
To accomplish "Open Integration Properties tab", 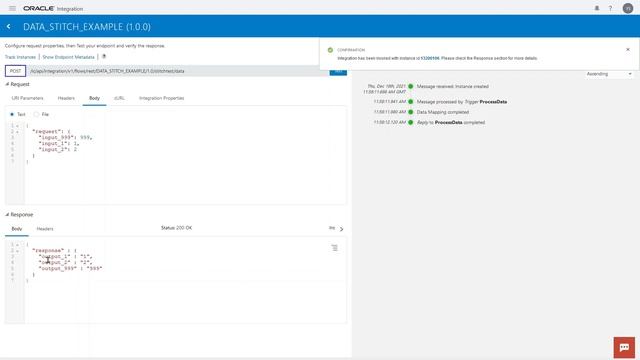I will tap(162, 98).
